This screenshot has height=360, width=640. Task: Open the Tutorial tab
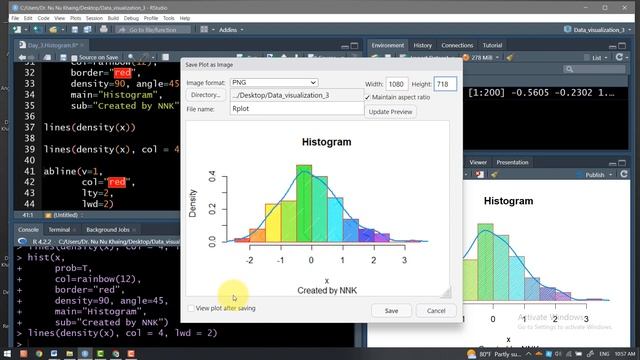click(x=492, y=45)
